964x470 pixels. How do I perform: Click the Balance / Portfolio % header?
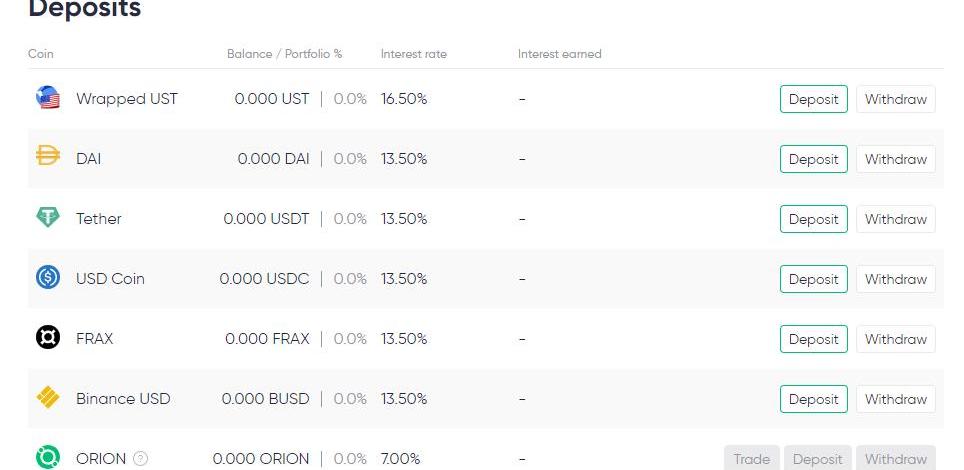285,54
